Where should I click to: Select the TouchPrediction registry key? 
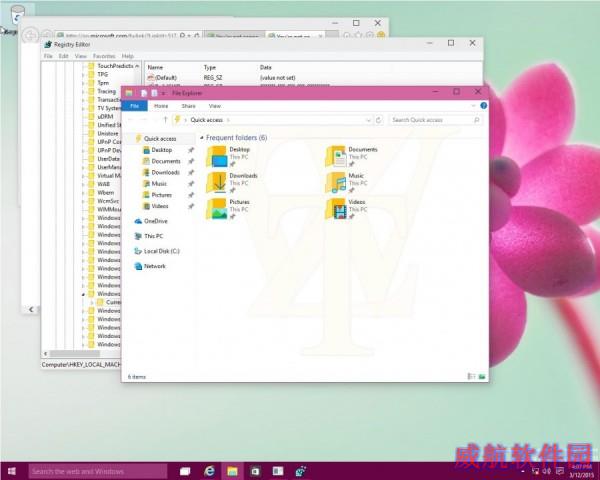[115, 66]
